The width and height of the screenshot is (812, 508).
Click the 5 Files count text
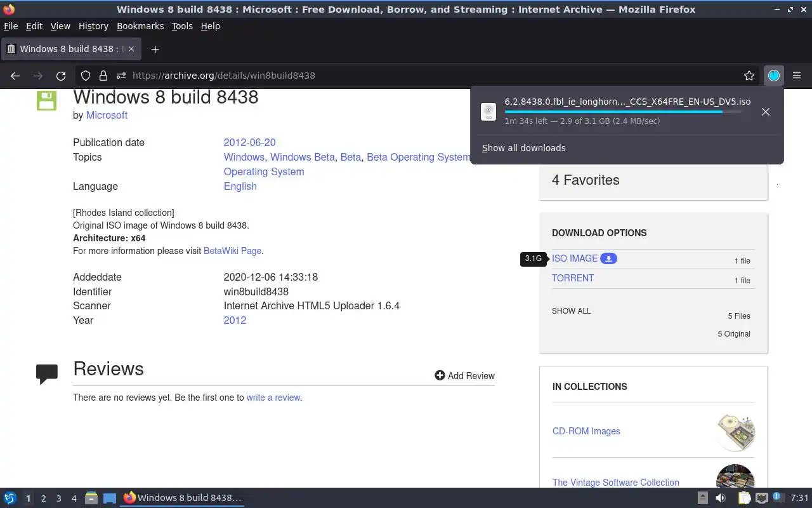tap(739, 316)
